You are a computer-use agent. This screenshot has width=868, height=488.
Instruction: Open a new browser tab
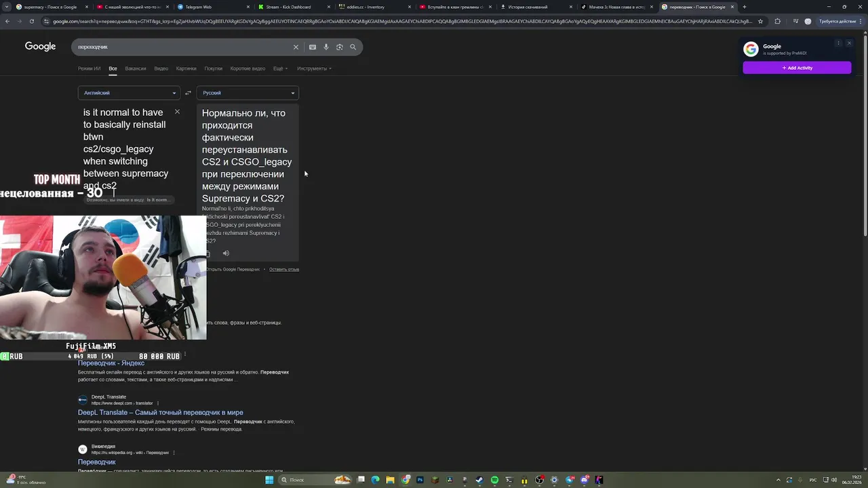pyautogui.click(x=745, y=7)
